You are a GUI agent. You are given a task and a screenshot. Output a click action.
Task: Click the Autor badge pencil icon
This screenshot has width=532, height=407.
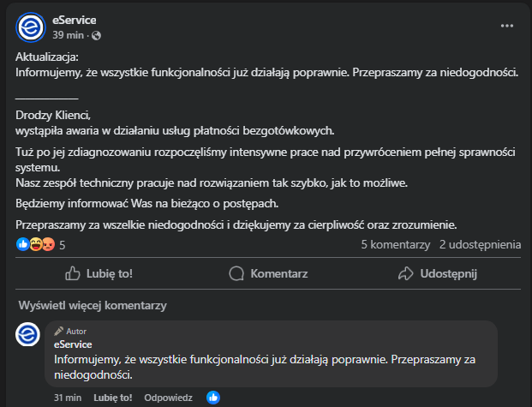click(x=59, y=331)
